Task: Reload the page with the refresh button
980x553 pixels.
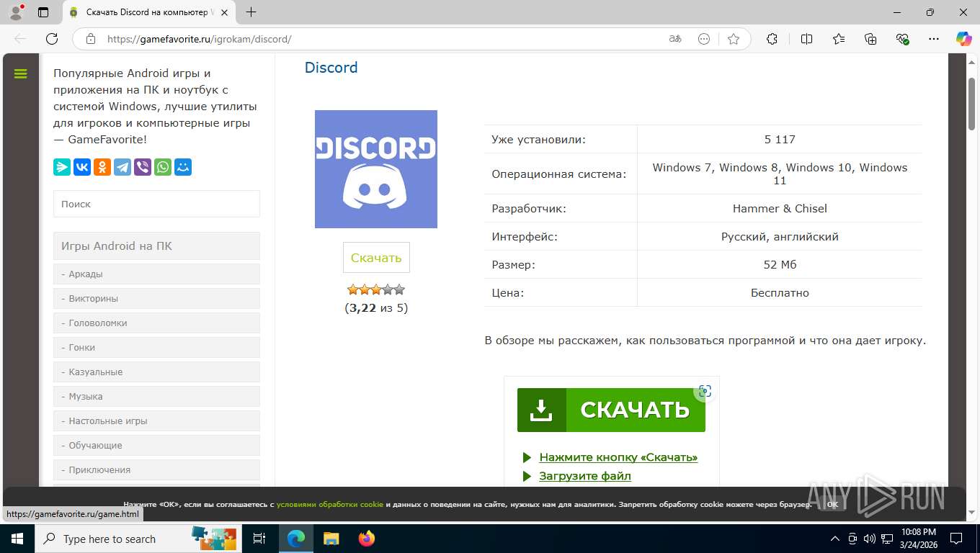Action: [x=52, y=39]
